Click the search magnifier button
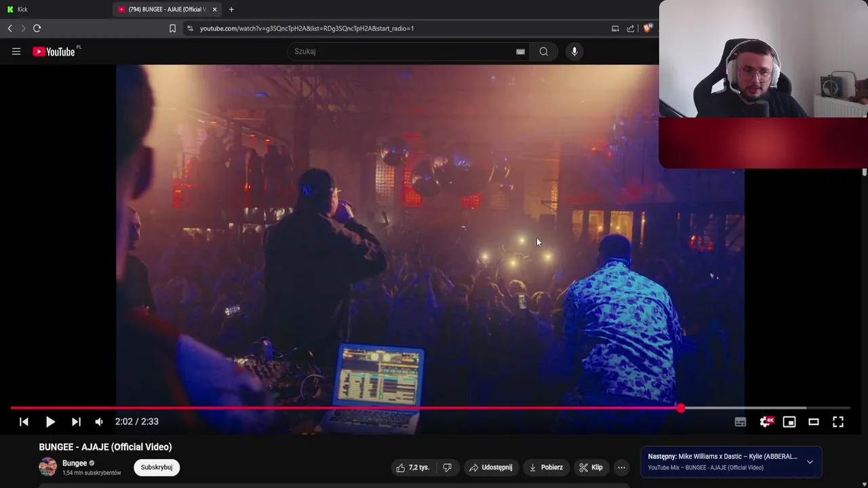Viewport: 868px width, 488px height. click(x=544, y=52)
